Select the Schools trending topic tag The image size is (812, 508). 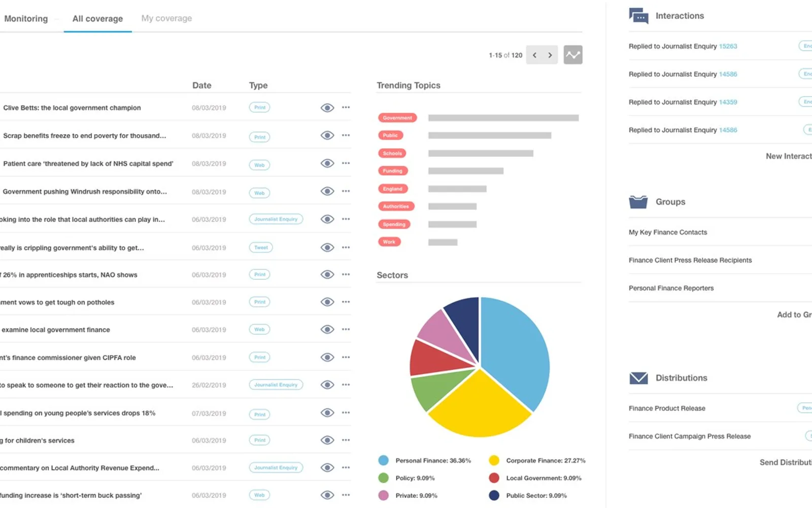tap(392, 153)
